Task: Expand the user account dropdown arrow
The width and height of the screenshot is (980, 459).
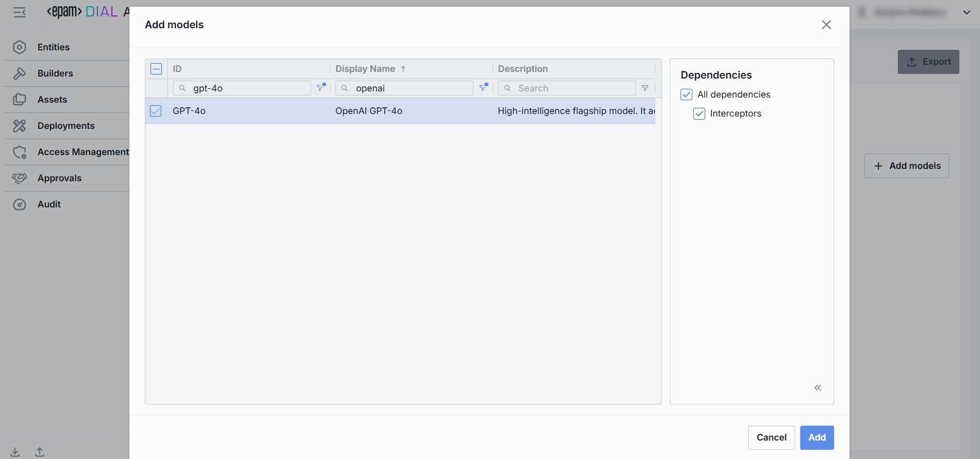Action: click(x=966, y=12)
